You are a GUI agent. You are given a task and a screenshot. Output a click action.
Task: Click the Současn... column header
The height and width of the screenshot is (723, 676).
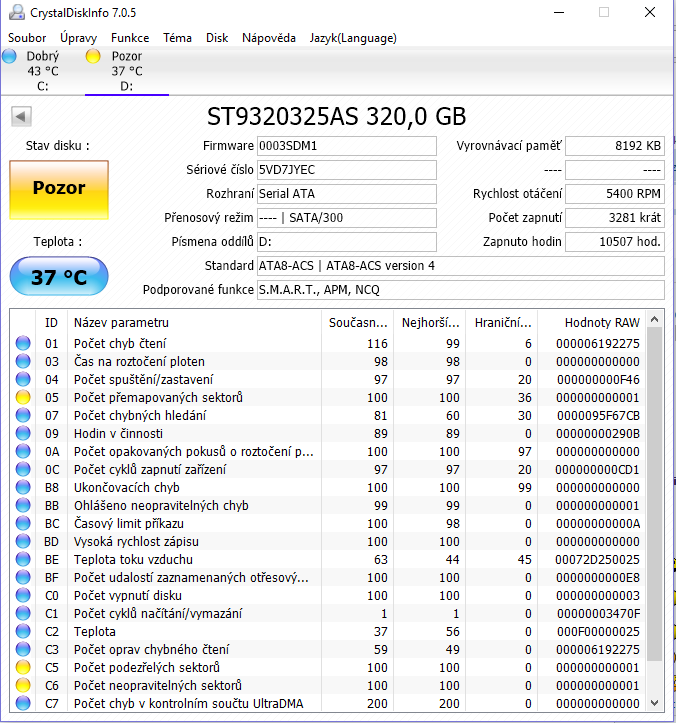[x=357, y=322]
